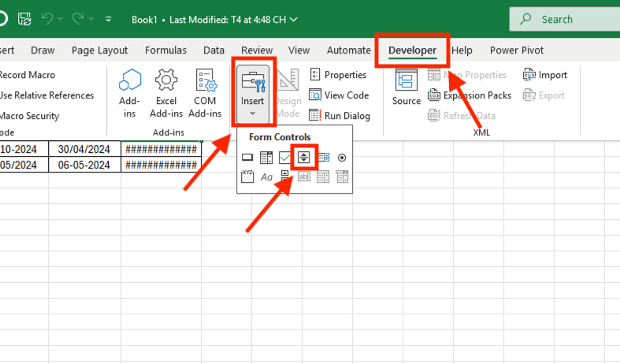Click Map Properties
620x364 pixels.
[467, 75]
